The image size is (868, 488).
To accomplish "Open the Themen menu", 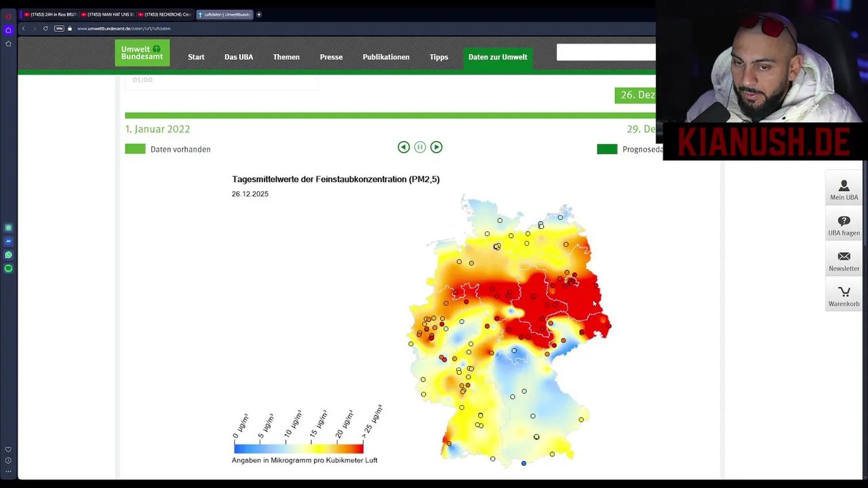I will coord(286,57).
